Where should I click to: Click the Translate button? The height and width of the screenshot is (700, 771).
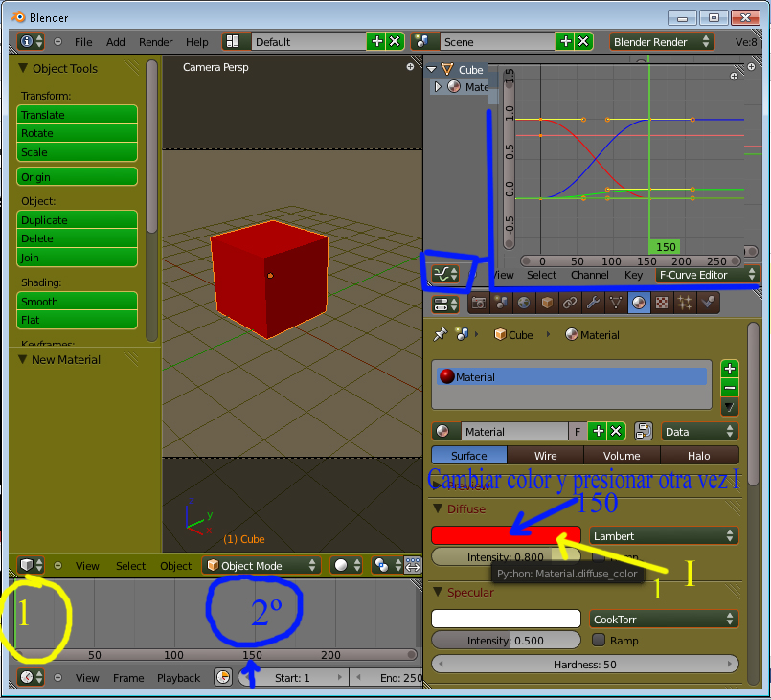point(77,115)
